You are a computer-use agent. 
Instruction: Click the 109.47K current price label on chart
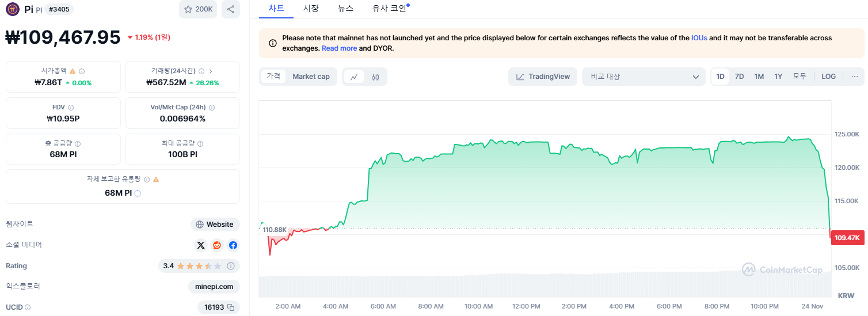tap(848, 238)
